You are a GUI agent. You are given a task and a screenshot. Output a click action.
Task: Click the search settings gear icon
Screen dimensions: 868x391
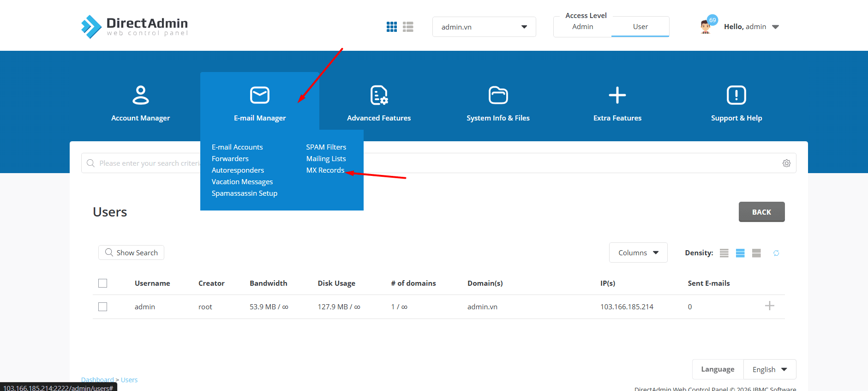[786, 163]
